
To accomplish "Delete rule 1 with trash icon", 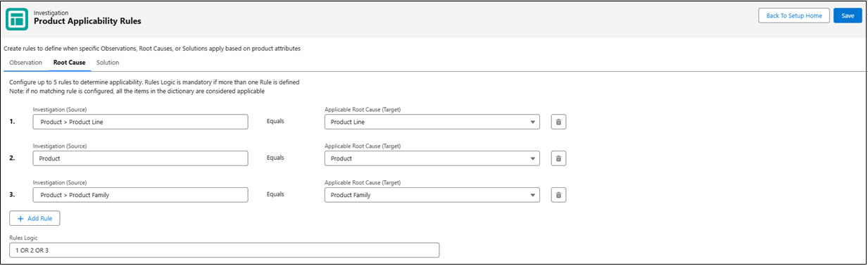I will coord(558,122).
